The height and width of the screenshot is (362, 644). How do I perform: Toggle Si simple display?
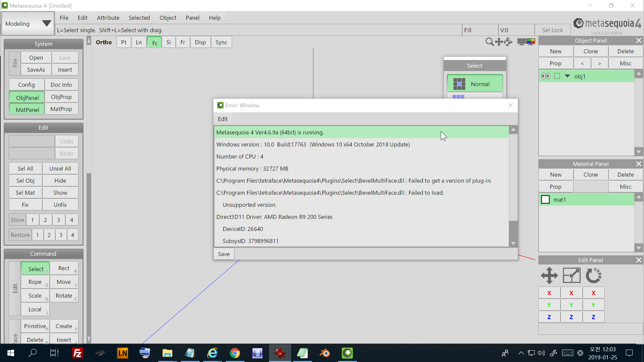click(168, 42)
